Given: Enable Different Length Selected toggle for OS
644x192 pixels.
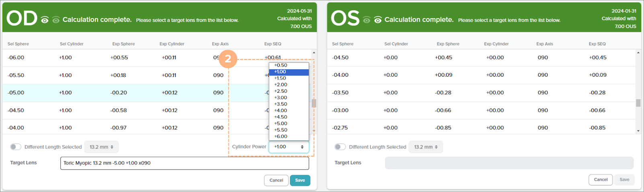Looking at the screenshot, I should click(x=340, y=147).
